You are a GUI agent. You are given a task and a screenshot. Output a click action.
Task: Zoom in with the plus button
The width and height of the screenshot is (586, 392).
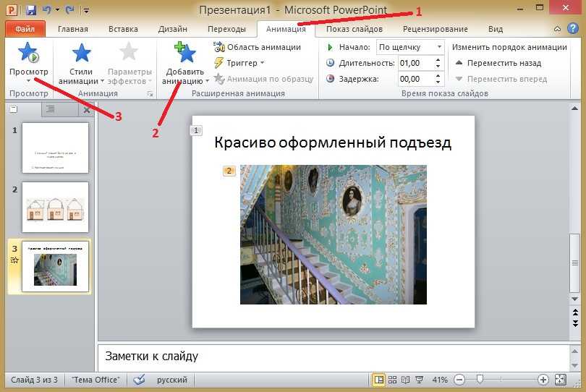point(543,380)
